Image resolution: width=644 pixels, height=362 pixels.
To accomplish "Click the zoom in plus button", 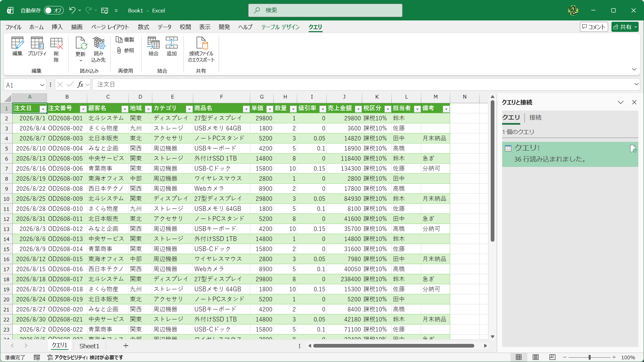I will (x=614, y=357).
